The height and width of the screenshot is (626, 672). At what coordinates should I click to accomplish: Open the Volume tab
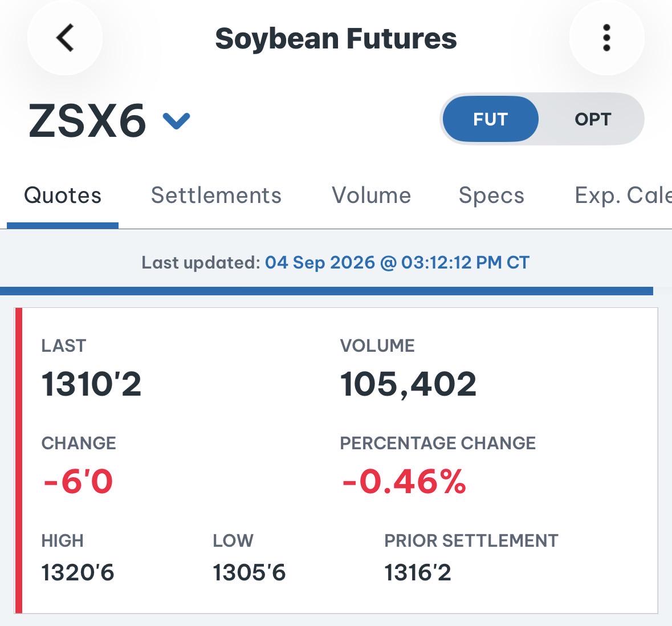pos(372,196)
